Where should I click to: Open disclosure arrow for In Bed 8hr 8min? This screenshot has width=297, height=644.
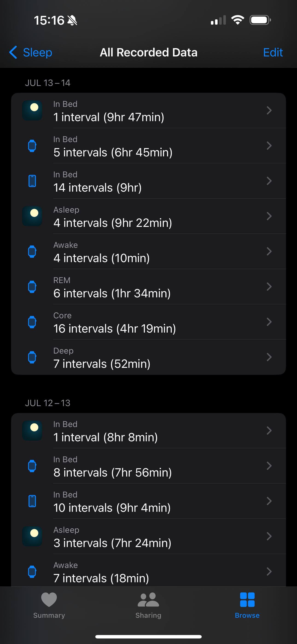click(x=269, y=430)
